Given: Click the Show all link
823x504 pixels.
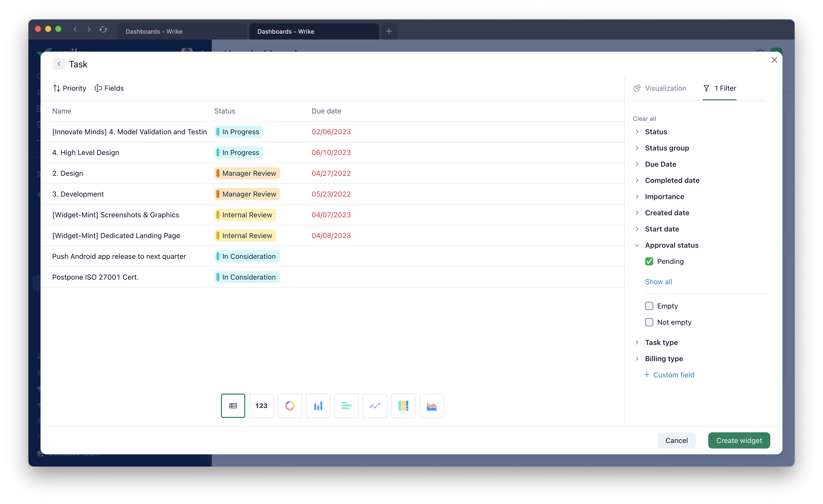Looking at the screenshot, I should click(658, 282).
